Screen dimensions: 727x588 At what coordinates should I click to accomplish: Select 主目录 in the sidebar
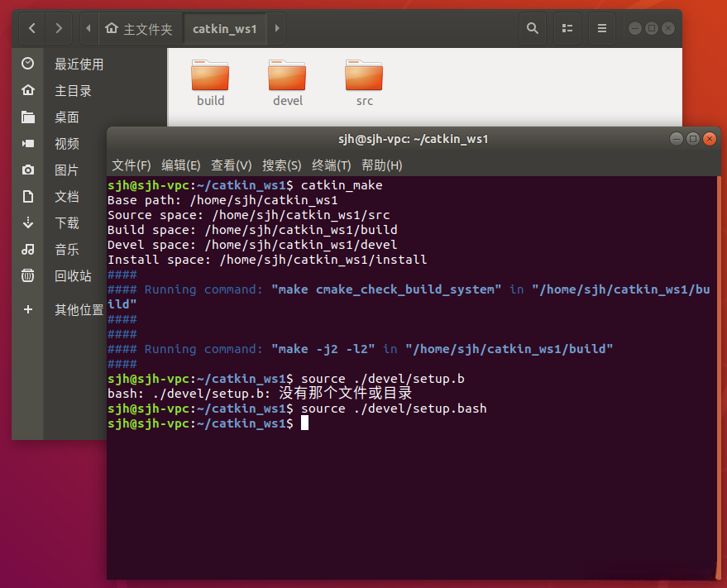pyautogui.click(x=73, y=90)
